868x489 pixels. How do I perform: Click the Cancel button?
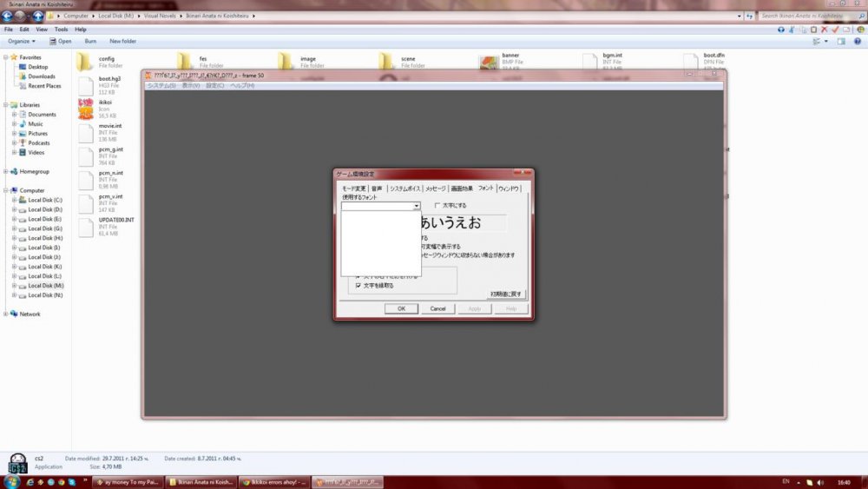(437, 308)
